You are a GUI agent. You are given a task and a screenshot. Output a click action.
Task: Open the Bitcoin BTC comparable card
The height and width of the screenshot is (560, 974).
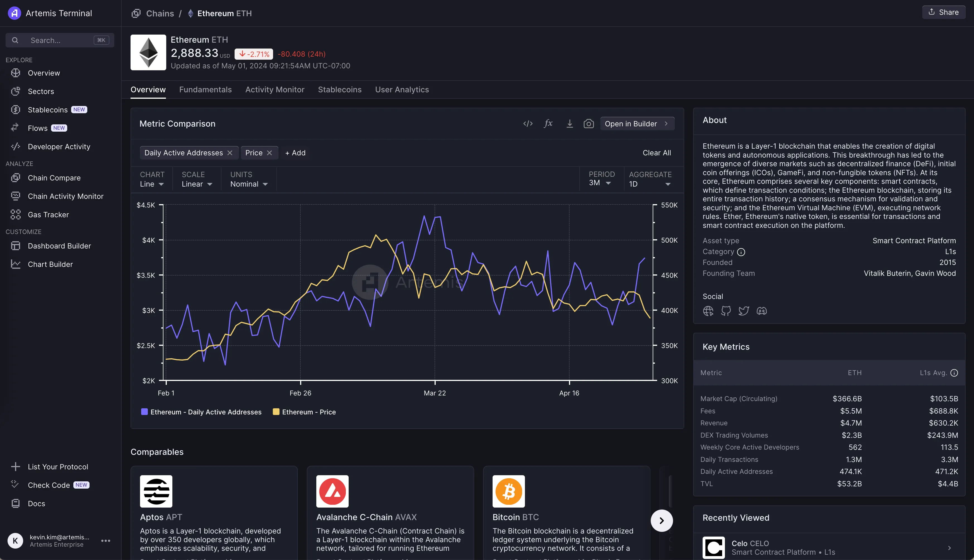click(x=566, y=513)
